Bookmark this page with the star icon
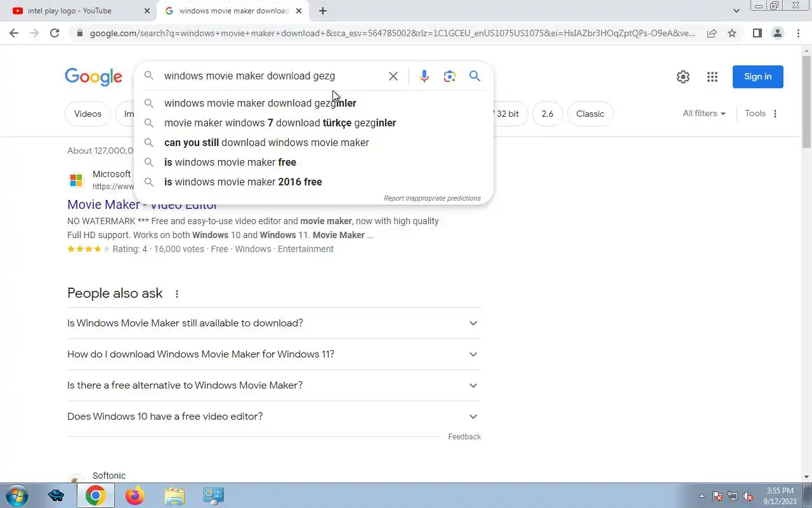 [732, 33]
